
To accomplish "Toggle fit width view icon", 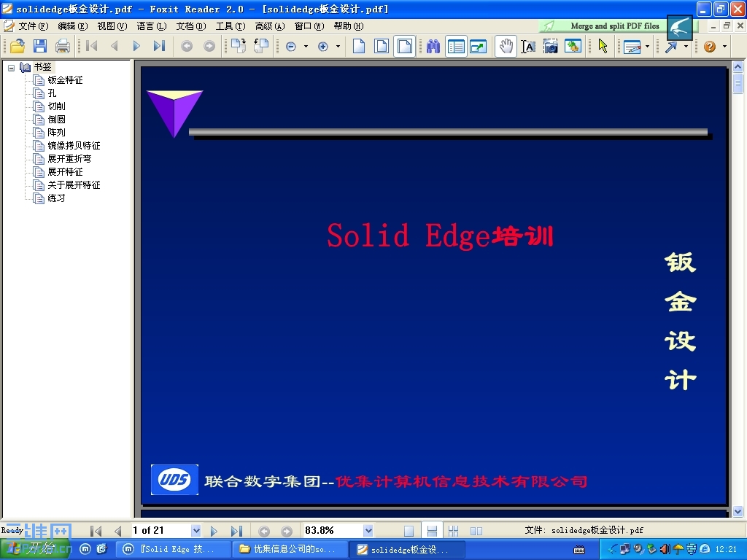I will pos(404,46).
